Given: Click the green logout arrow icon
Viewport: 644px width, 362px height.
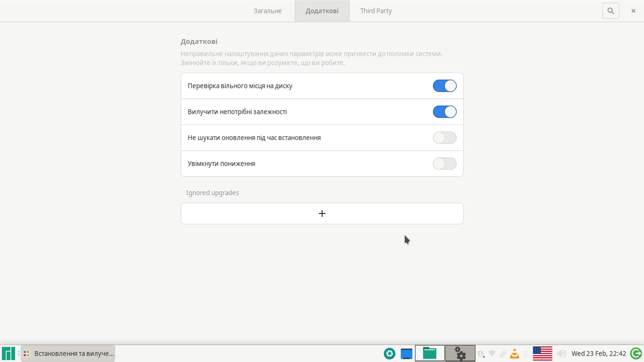Looking at the screenshot, I should tap(636, 353).
